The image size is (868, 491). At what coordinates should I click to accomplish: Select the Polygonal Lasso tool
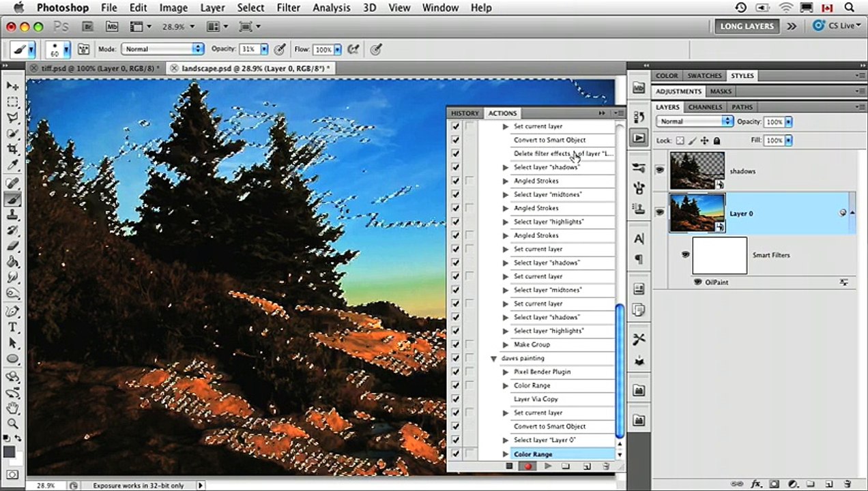pos(12,118)
